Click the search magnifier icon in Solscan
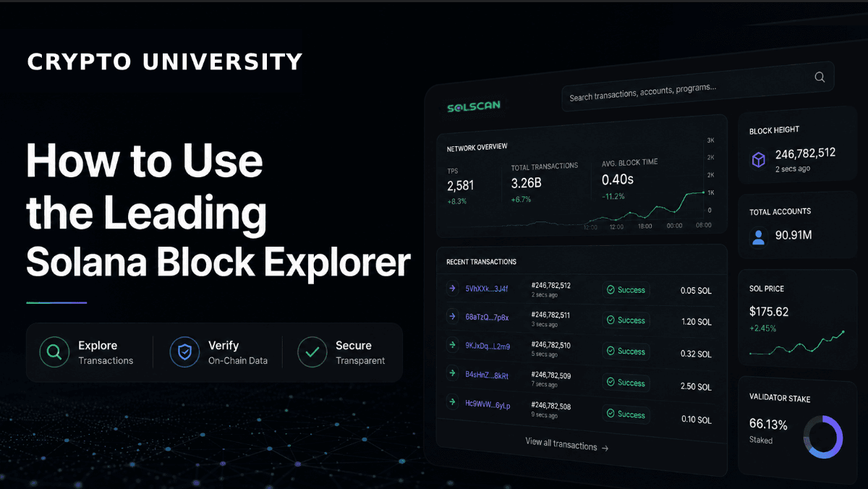Image resolution: width=868 pixels, height=489 pixels. tap(820, 77)
